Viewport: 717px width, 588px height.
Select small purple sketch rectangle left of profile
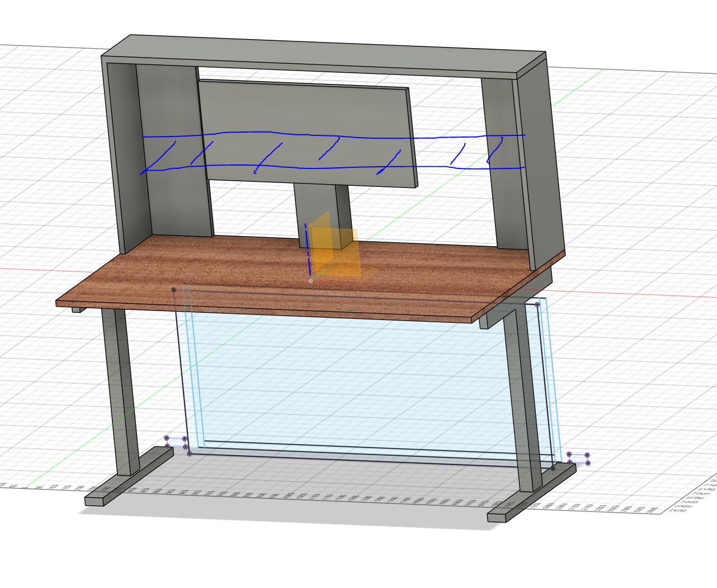(x=176, y=442)
